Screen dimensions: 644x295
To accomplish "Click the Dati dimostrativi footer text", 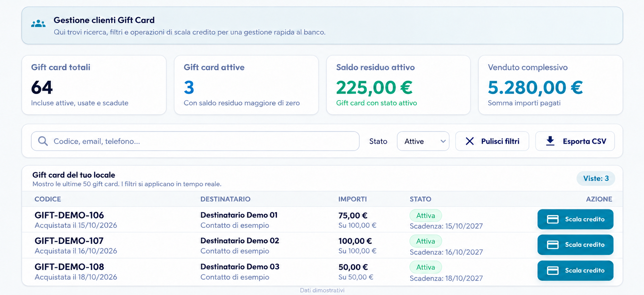I will [322, 290].
